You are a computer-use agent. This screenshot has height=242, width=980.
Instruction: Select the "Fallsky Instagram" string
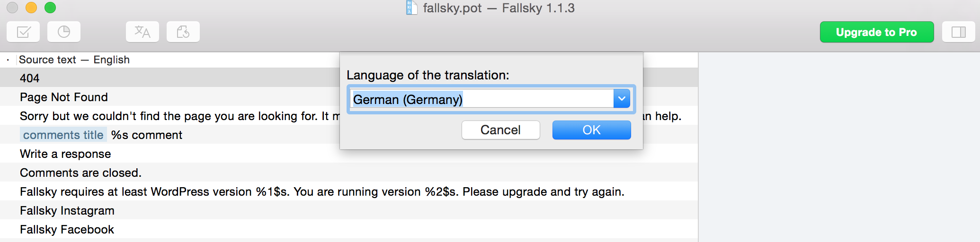tap(67, 210)
